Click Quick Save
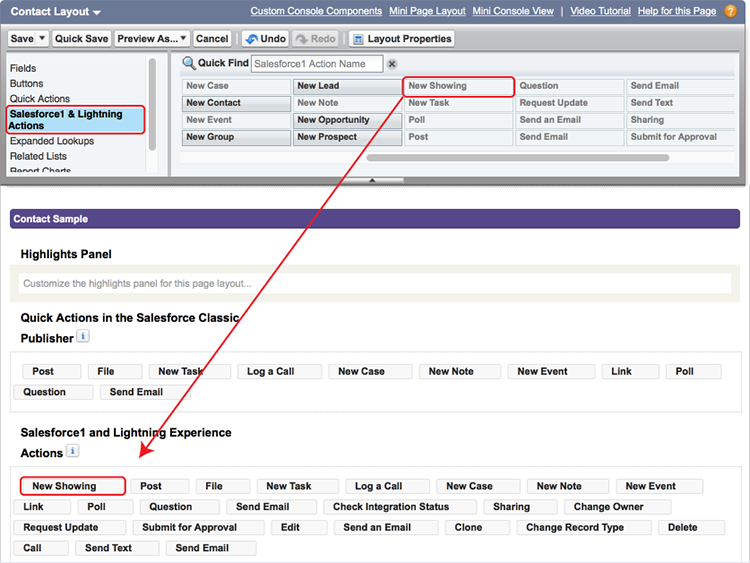 (81, 39)
